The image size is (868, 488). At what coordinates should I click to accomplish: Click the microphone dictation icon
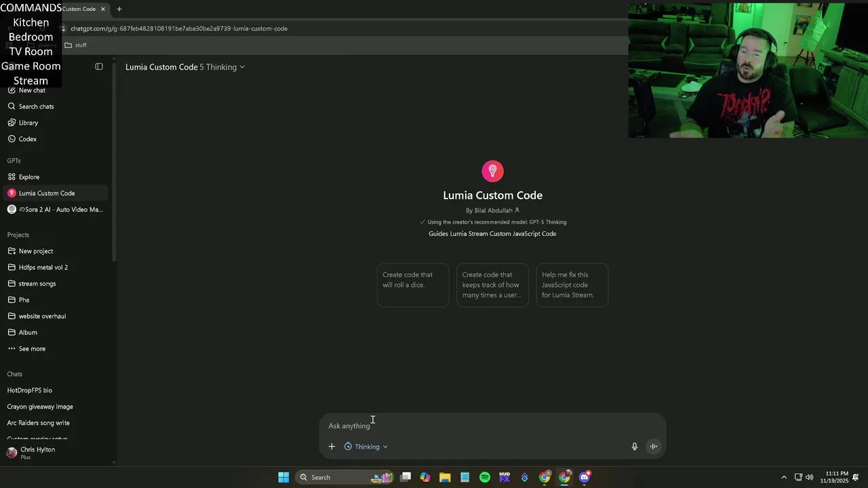(x=635, y=447)
